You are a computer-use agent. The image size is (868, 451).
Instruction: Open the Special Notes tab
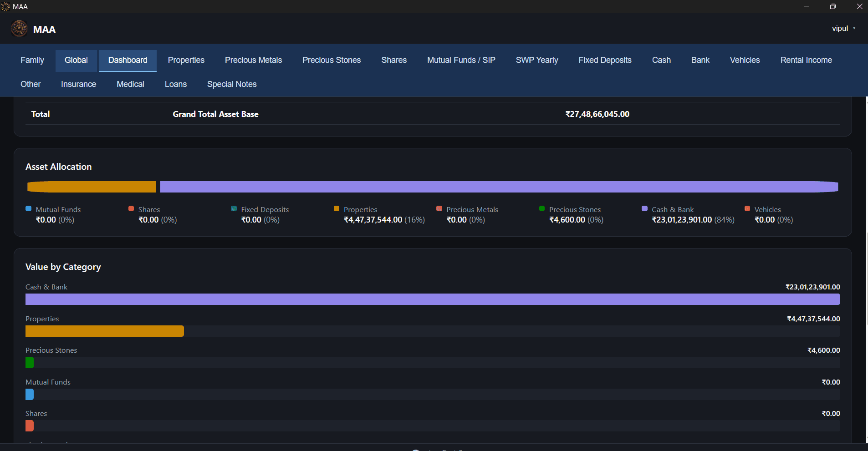[x=232, y=84]
